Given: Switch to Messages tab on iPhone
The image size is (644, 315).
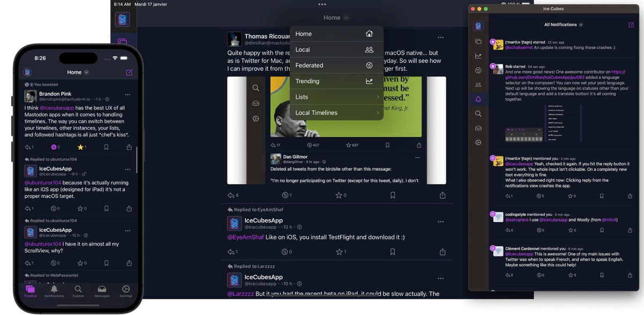Looking at the screenshot, I should point(102,291).
